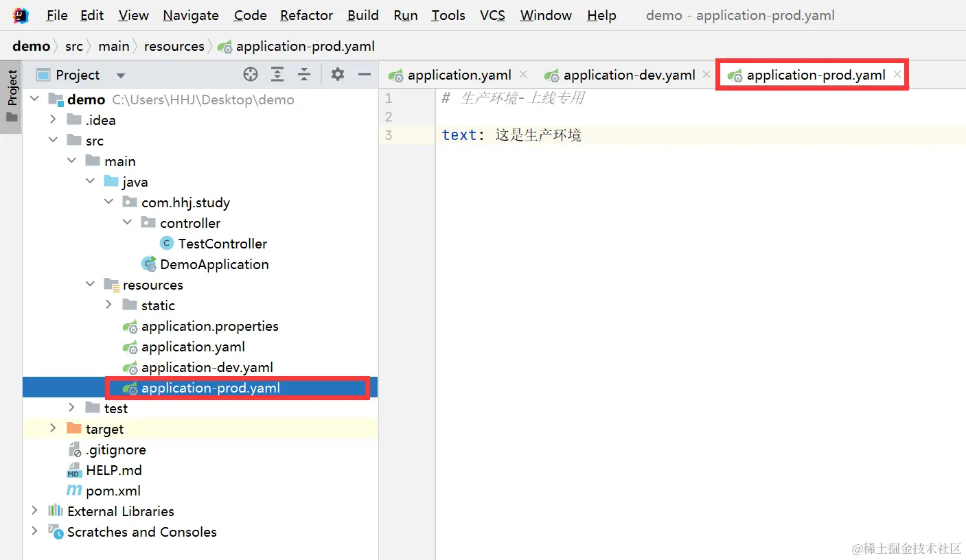Open the Project view dropdown arrow
The width and height of the screenshot is (966, 560).
point(121,75)
